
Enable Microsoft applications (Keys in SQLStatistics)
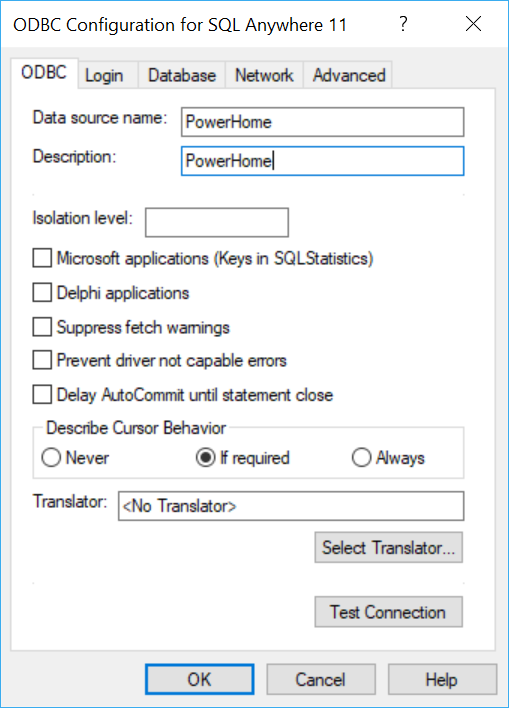[42, 258]
